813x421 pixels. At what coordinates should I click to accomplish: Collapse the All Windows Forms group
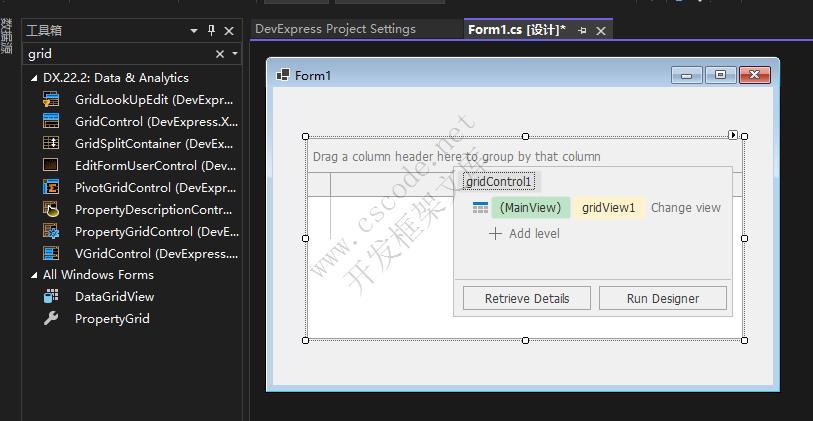point(33,275)
